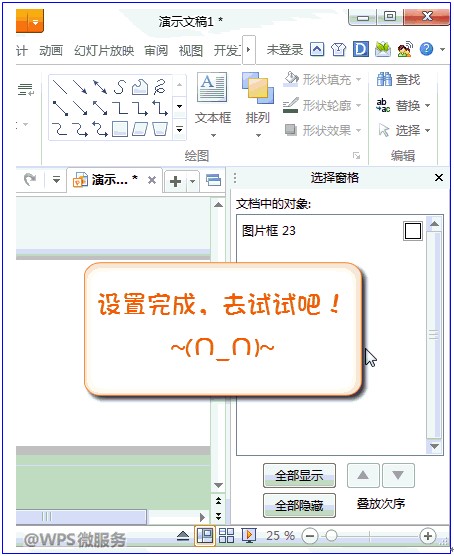The width and height of the screenshot is (454, 556).
Task: Click the redo arrow icon
Action: click(30, 180)
